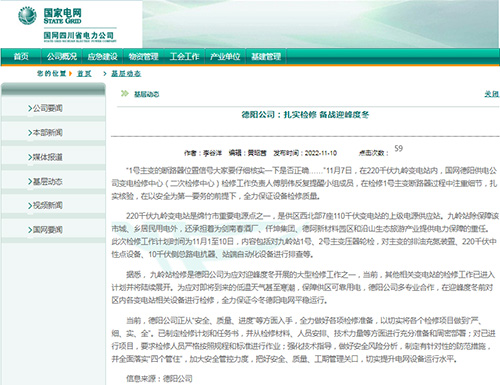500x385 pixels.
Task: Select 物资管理 from the top menu
Action: pos(143,57)
